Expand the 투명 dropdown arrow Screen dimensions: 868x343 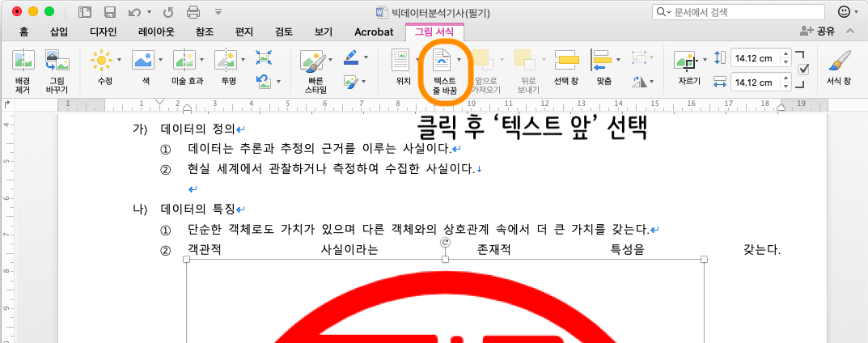tap(243, 59)
